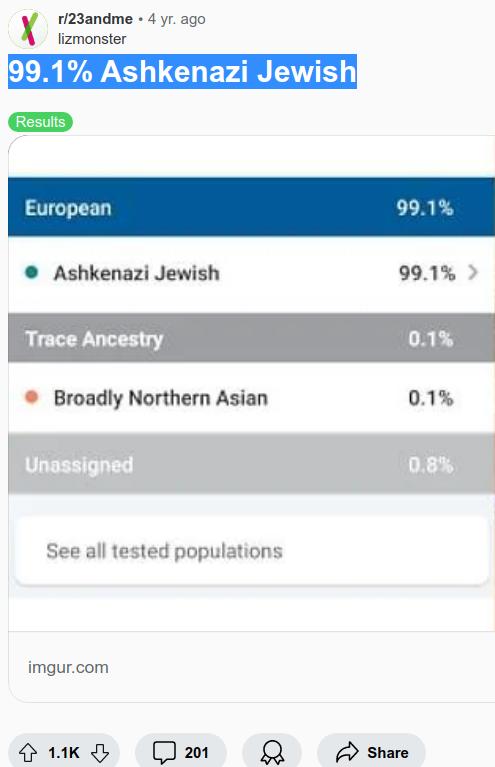Click the Share arrow icon
The image size is (495, 767).
point(347,752)
